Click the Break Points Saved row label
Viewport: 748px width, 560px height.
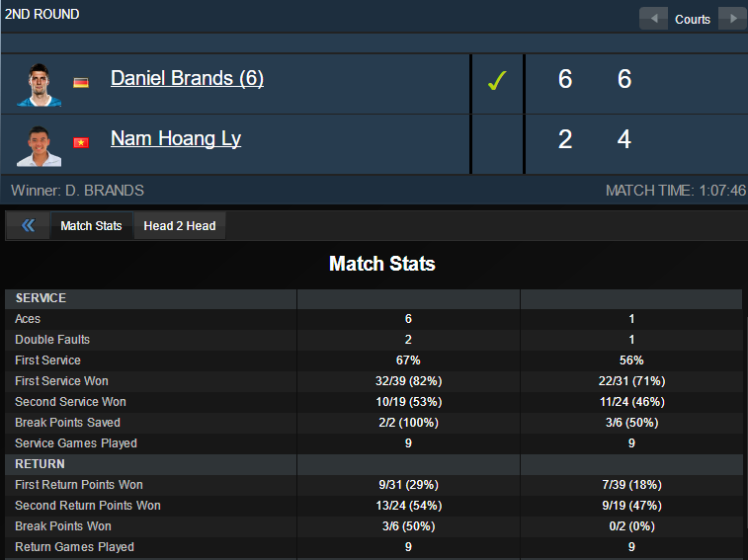pyautogui.click(x=64, y=423)
